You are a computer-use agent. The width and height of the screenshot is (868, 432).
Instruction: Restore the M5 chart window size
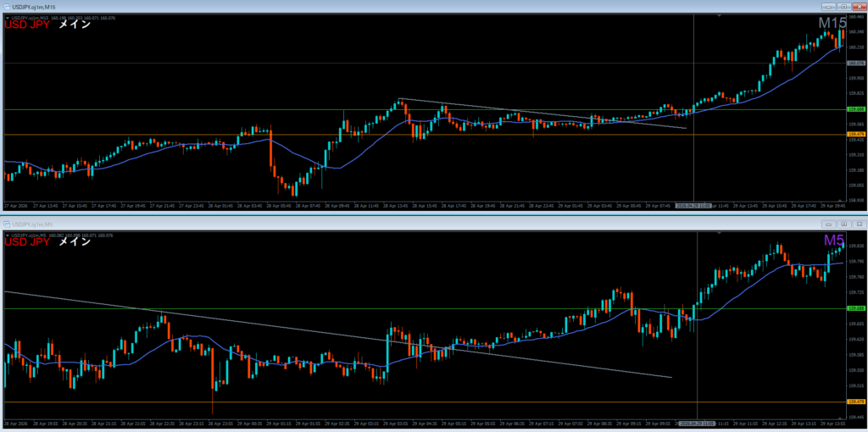click(843, 224)
